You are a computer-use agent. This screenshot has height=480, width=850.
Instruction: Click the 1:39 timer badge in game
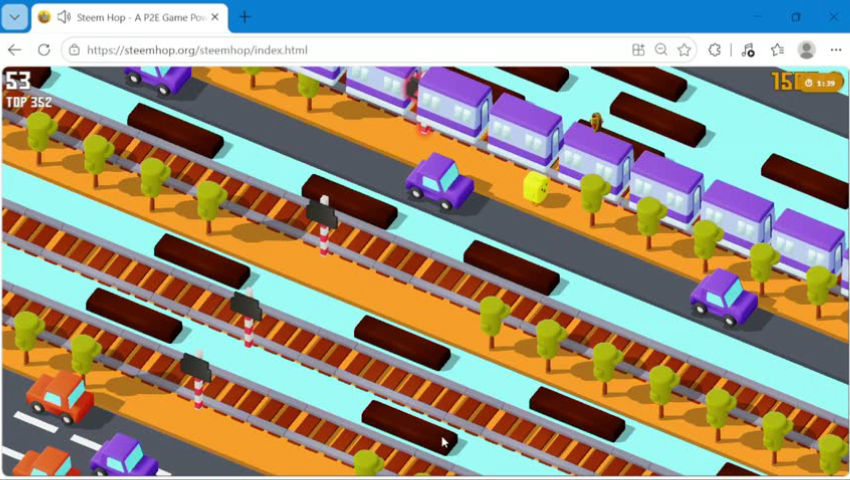click(821, 83)
